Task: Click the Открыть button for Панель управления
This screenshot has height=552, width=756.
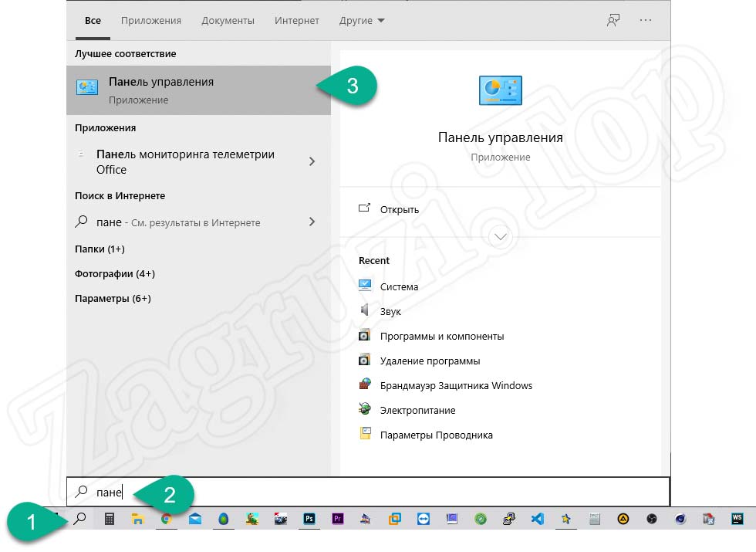Action: click(x=397, y=209)
